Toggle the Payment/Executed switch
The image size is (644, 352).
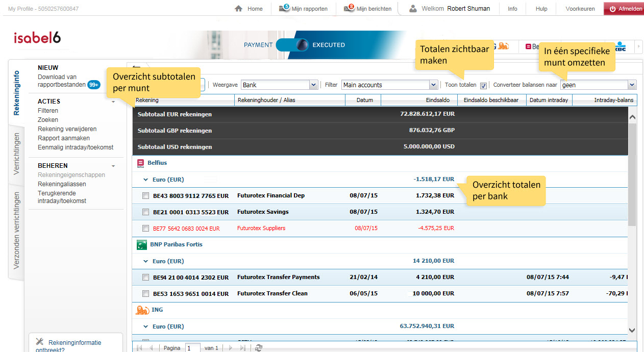[x=292, y=45]
